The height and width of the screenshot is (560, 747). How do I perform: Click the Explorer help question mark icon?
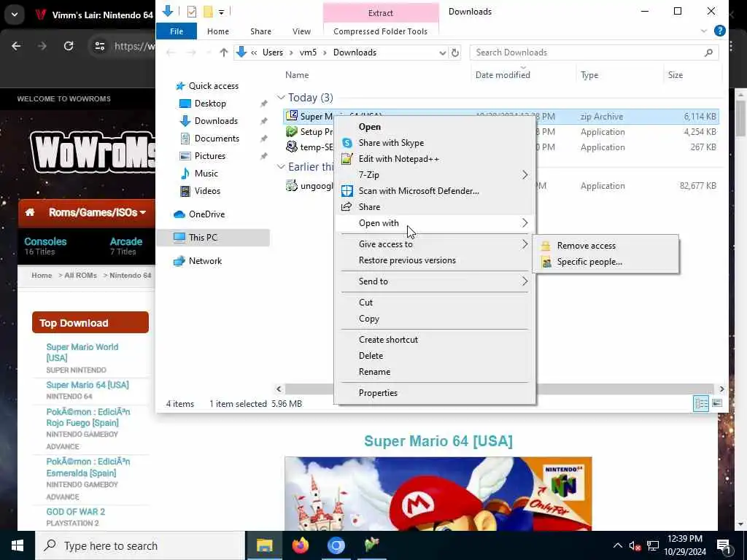720,31
